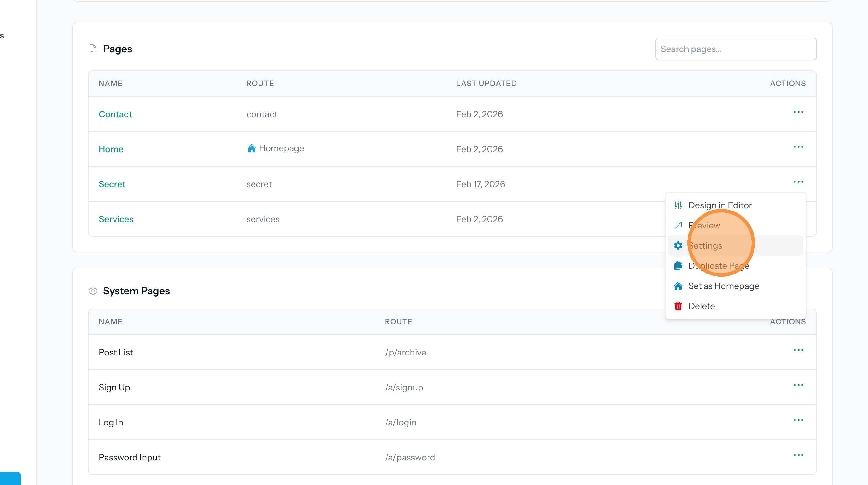Screen dimensions: 868x485
Task: Open the Contact page link
Action: point(115,114)
